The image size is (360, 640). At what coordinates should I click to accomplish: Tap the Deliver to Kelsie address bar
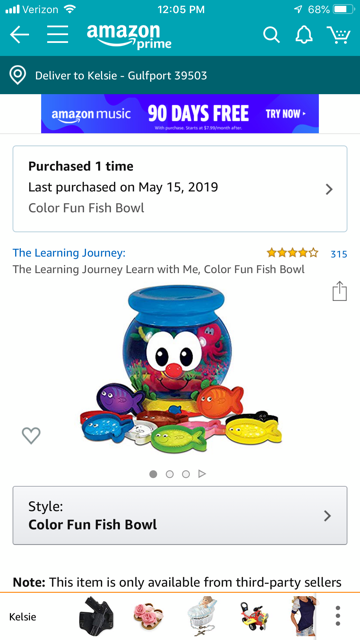click(x=180, y=76)
